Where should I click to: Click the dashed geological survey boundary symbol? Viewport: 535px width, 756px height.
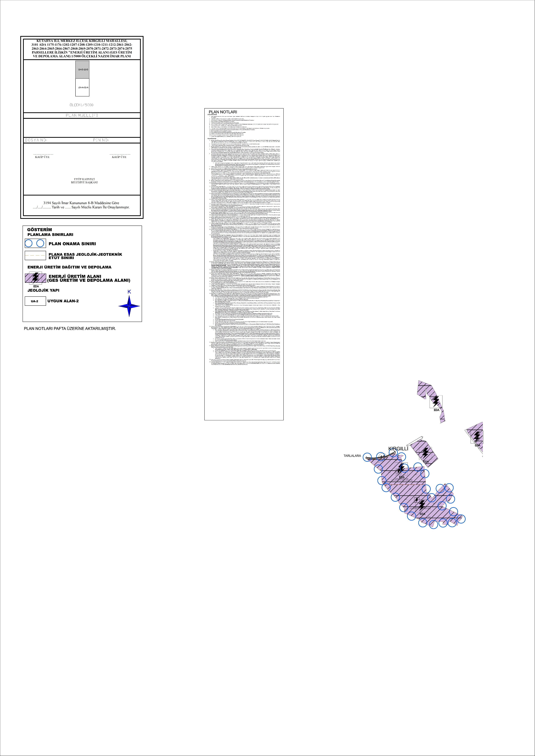[35, 256]
